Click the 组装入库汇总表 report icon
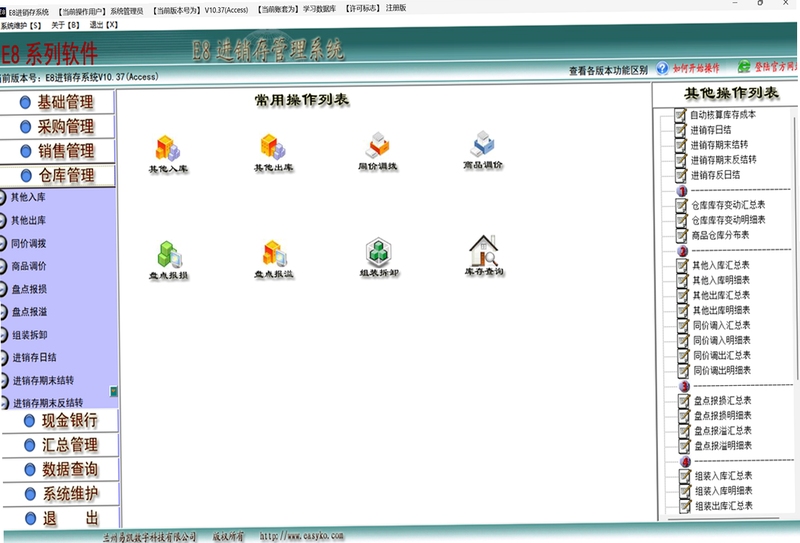The width and height of the screenshot is (800, 543). pyautogui.click(x=685, y=476)
